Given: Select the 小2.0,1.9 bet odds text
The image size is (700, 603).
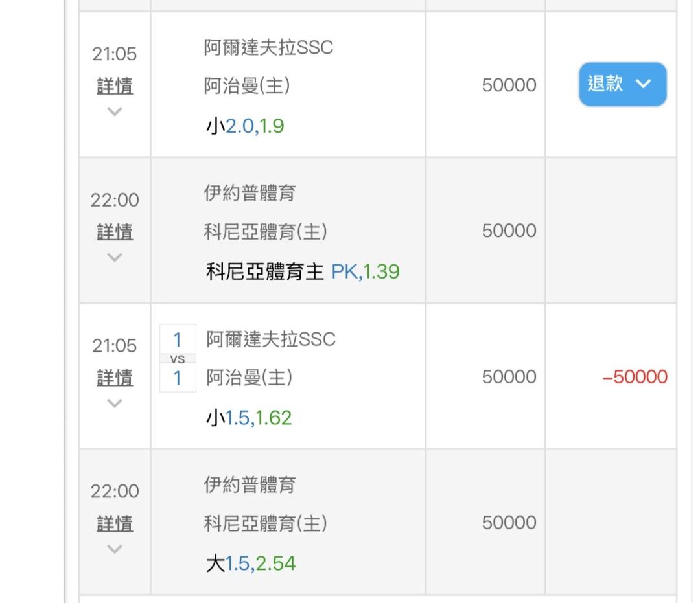Looking at the screenshot, I should tap(245, 126).
